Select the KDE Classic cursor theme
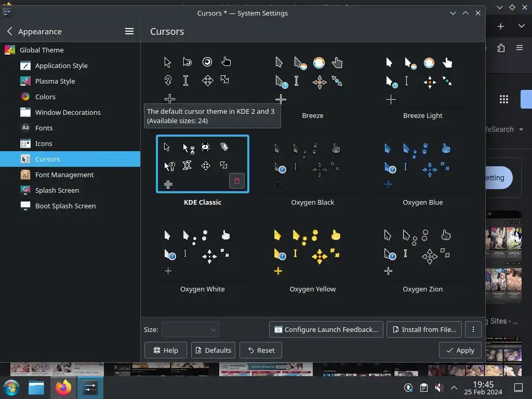Screen dimensions: 532x399 pyautogui.click(x=203, y=164)
